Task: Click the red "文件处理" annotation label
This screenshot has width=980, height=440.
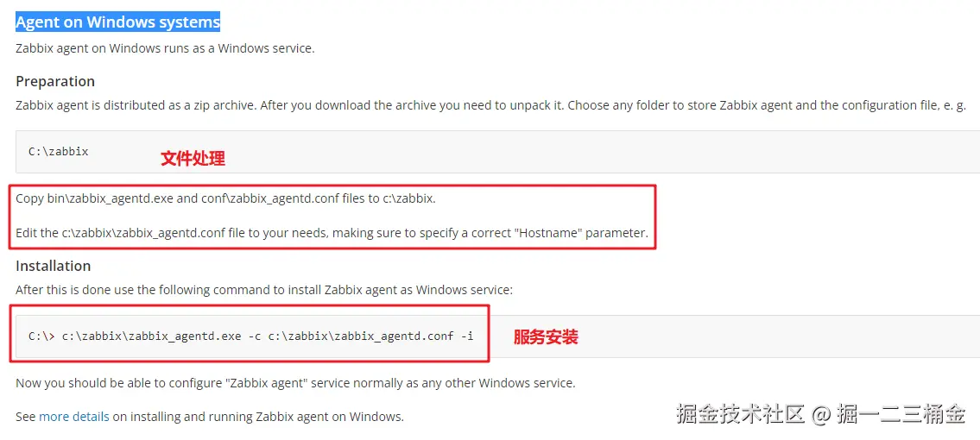Action: [193, 159]
